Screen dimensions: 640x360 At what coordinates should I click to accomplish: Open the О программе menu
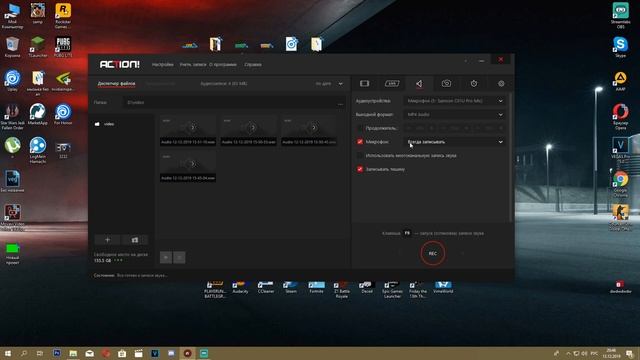point(223,64)
